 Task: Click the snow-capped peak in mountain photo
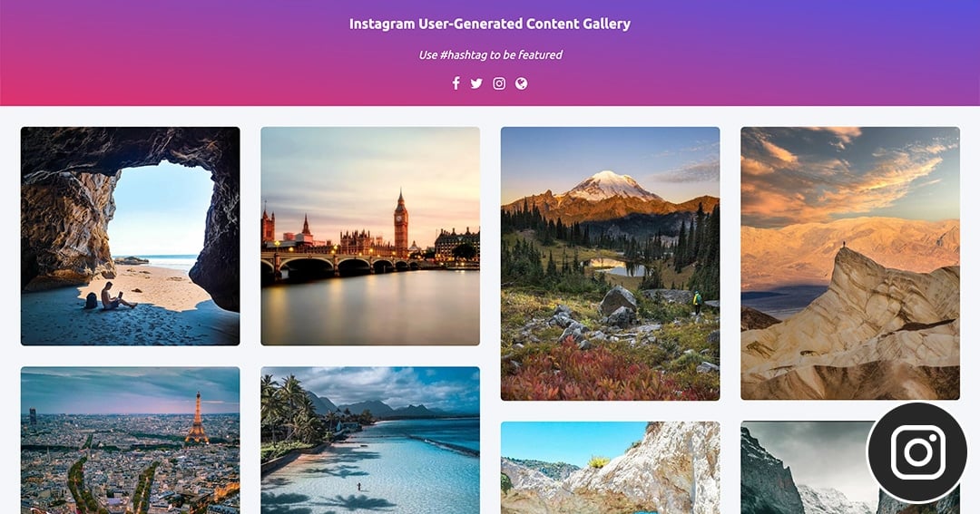[610, 186]
